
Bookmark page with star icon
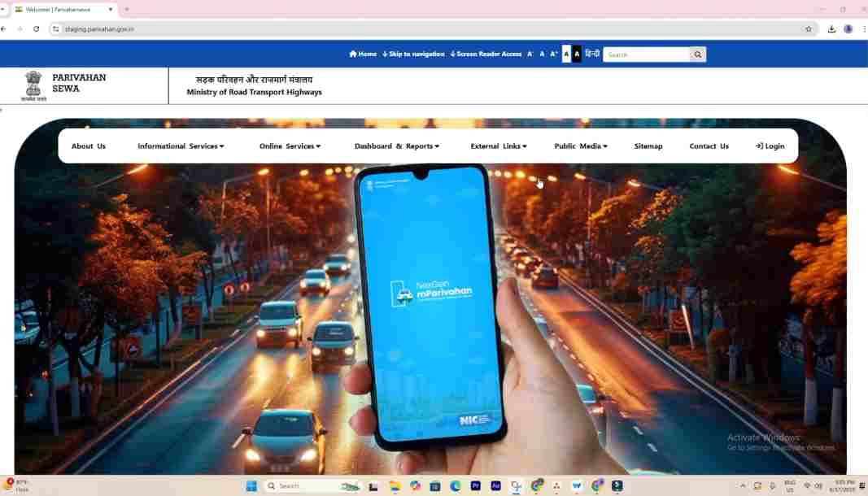[809, 28]
